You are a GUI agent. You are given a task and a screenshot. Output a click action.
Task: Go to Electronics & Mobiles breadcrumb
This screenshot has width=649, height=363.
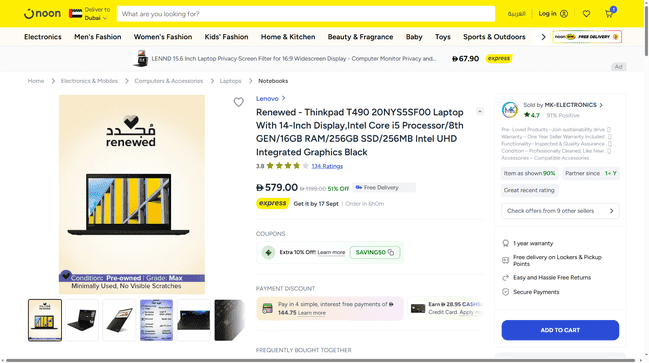[x=89, y=81]
